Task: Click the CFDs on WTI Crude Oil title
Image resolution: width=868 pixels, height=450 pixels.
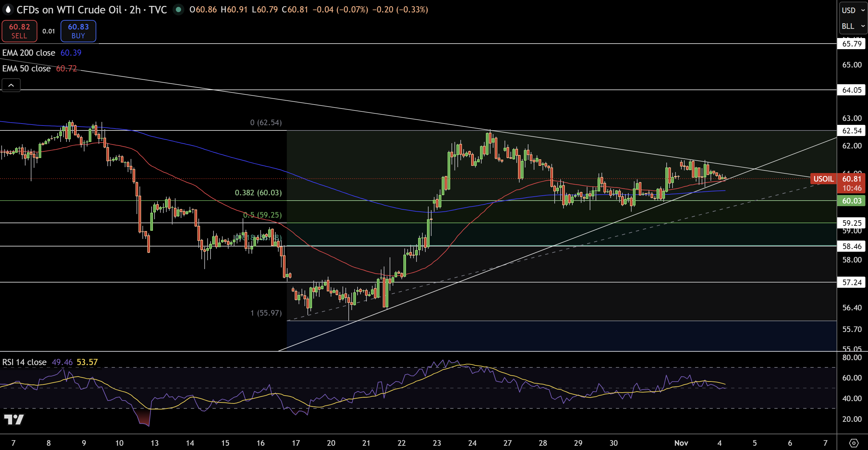Action: click(69, 10)
